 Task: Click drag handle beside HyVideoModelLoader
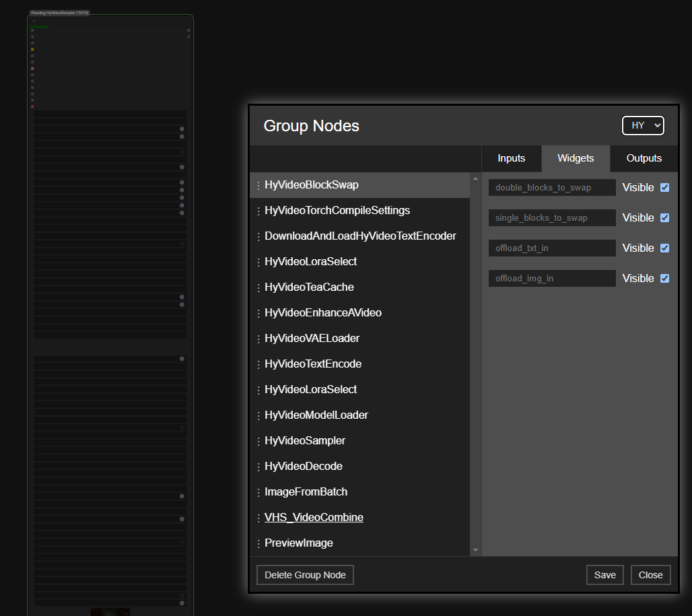[x=258, y=416]
